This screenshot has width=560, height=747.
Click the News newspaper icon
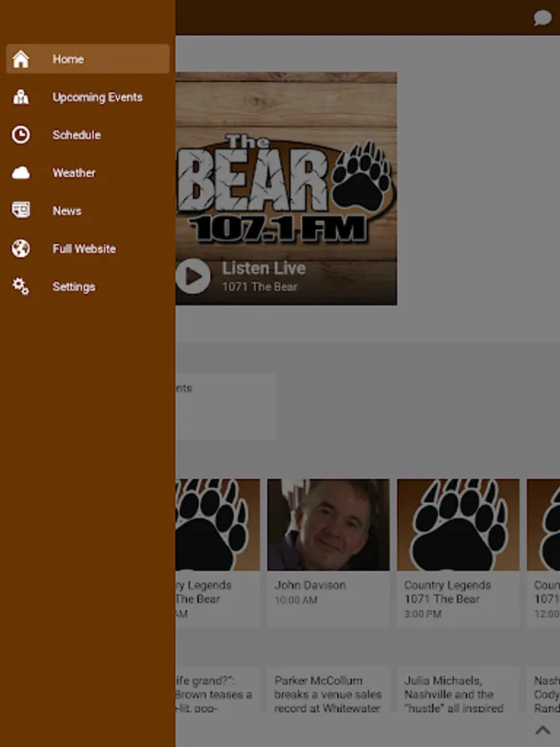pyautogui.click(x=21, y=211)
